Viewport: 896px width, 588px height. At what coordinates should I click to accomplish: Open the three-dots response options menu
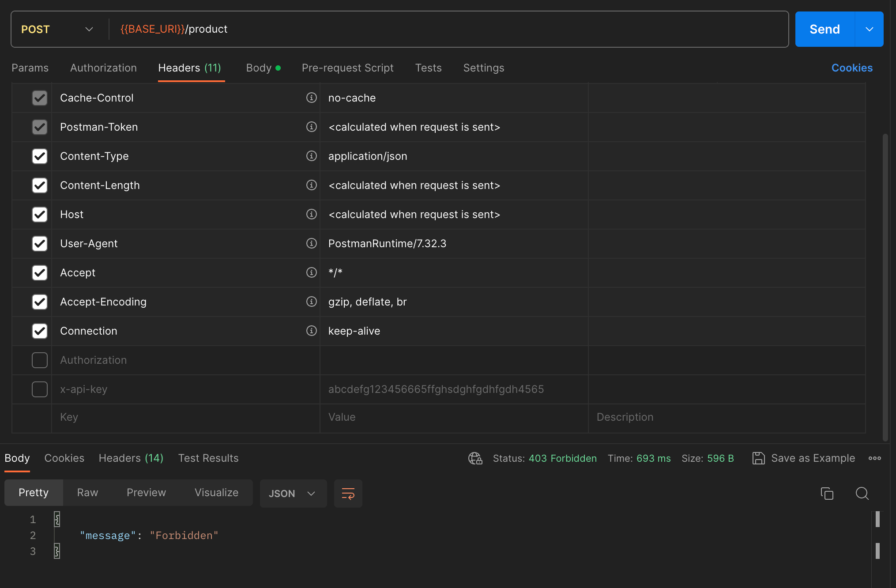tap(874, 458)
